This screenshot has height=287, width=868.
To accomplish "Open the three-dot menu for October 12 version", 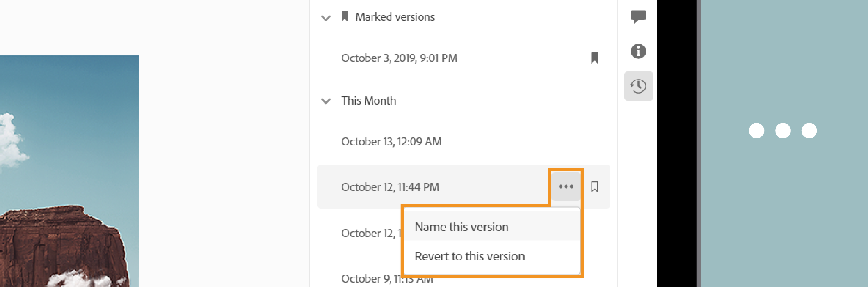I will tap(566, 186).
